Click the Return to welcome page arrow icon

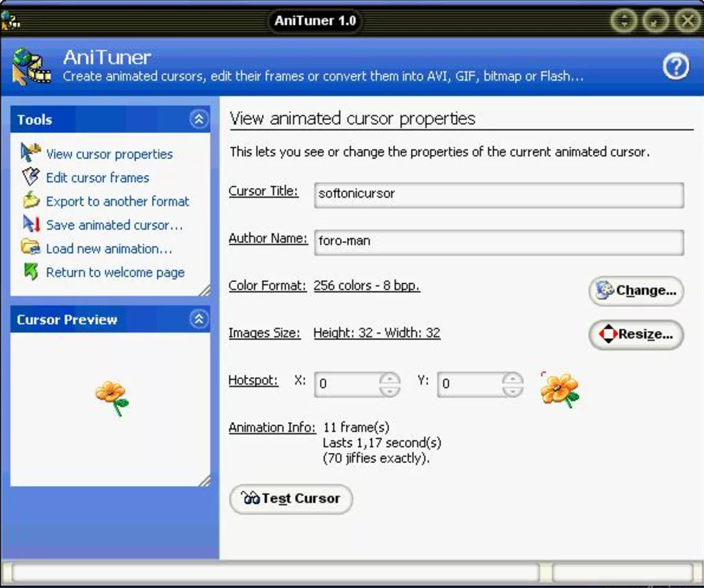pyautogui.click(x=31, y=271)
